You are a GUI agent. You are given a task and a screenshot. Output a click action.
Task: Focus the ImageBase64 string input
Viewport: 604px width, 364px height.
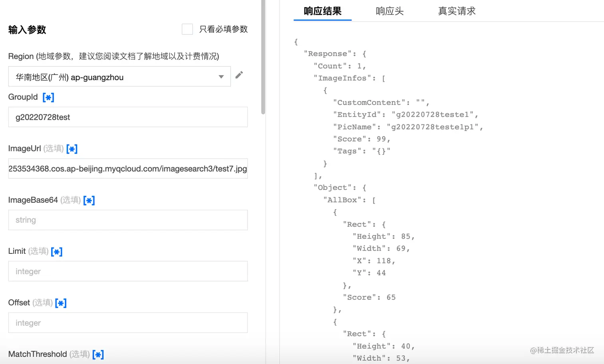pyautogui.click(x=128, y=220)
